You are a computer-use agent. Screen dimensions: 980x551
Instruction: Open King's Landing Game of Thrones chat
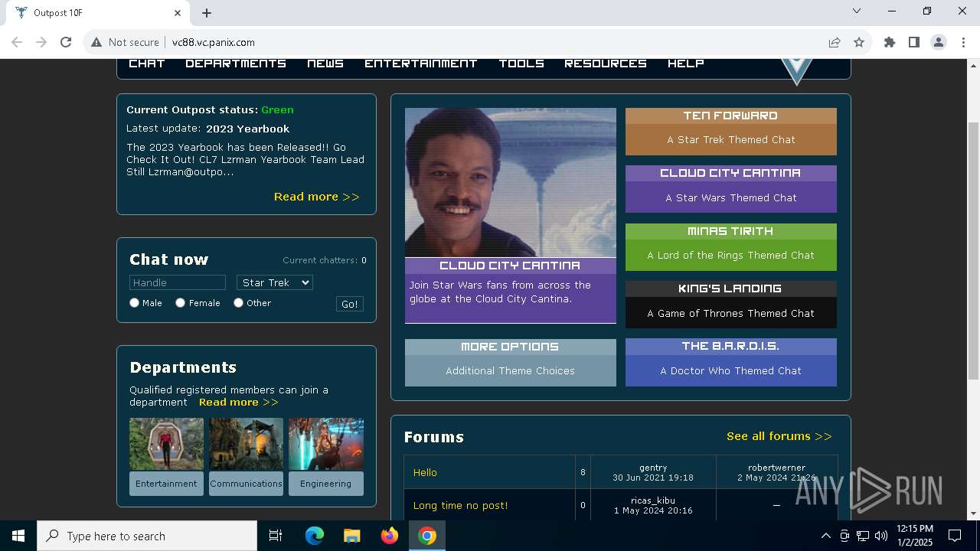tap(731, 305)
